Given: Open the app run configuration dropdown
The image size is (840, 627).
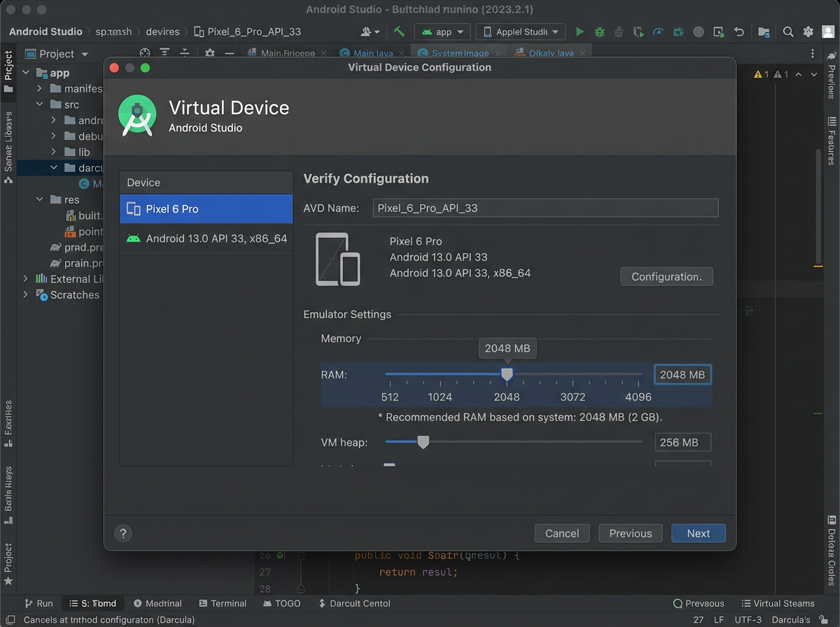Looking at the screenshot, I should coord(442,31).
